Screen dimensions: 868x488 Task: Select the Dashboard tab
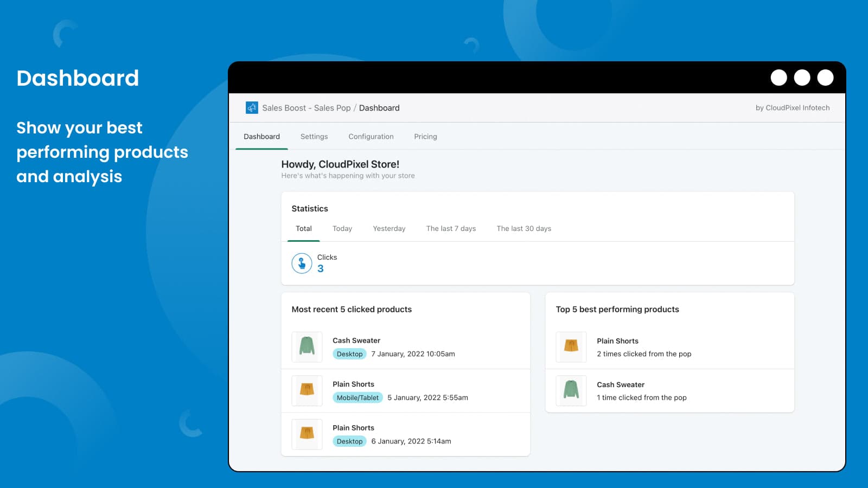261,137
